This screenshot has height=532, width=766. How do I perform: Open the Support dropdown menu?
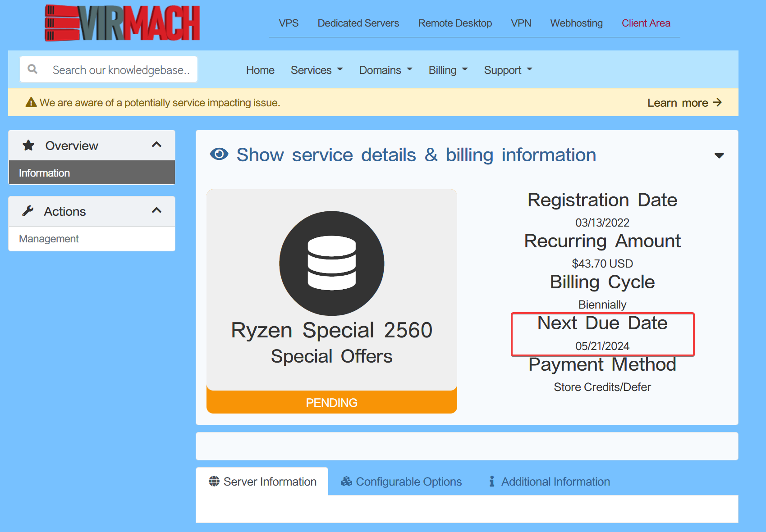pyautogui.click(x=508, y=70)
